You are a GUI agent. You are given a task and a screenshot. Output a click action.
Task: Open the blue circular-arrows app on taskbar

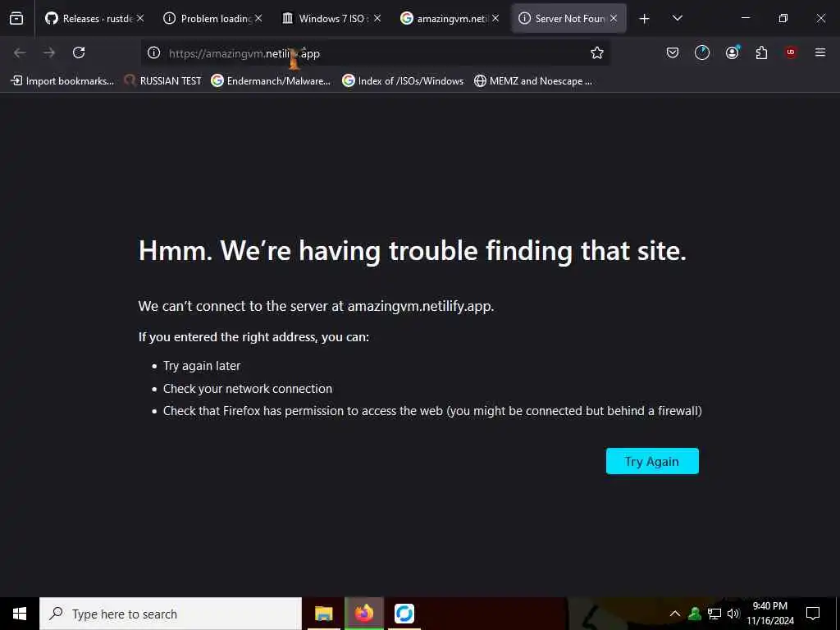tap(404, 614)
